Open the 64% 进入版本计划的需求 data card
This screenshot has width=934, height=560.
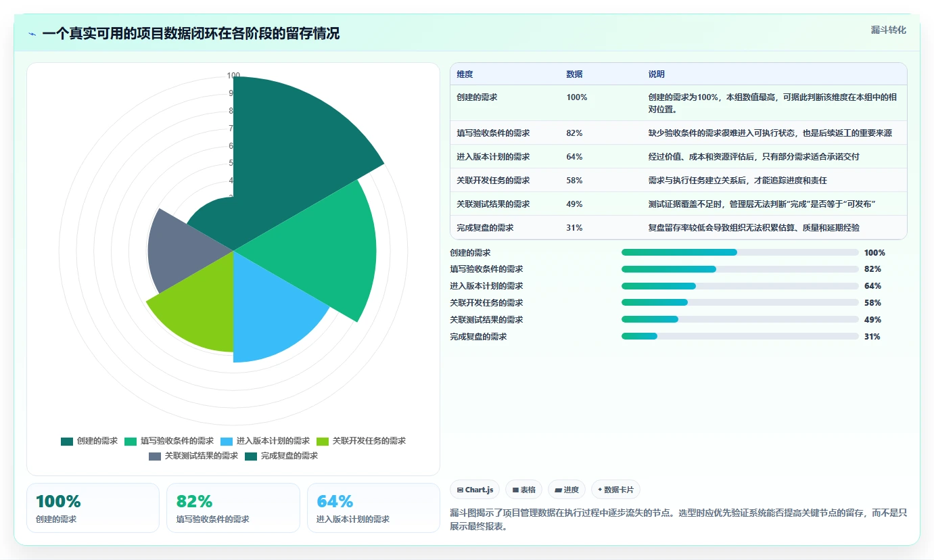373,508
